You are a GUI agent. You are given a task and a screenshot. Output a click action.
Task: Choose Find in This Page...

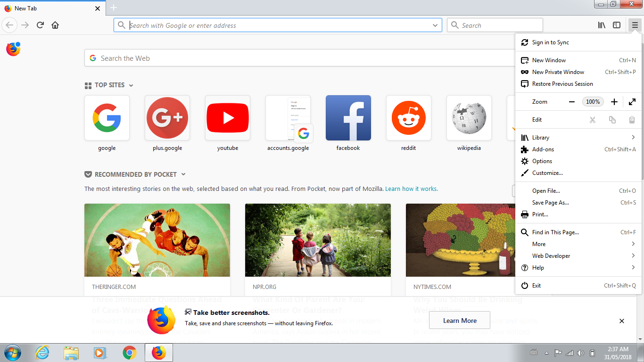click(578, 232)
